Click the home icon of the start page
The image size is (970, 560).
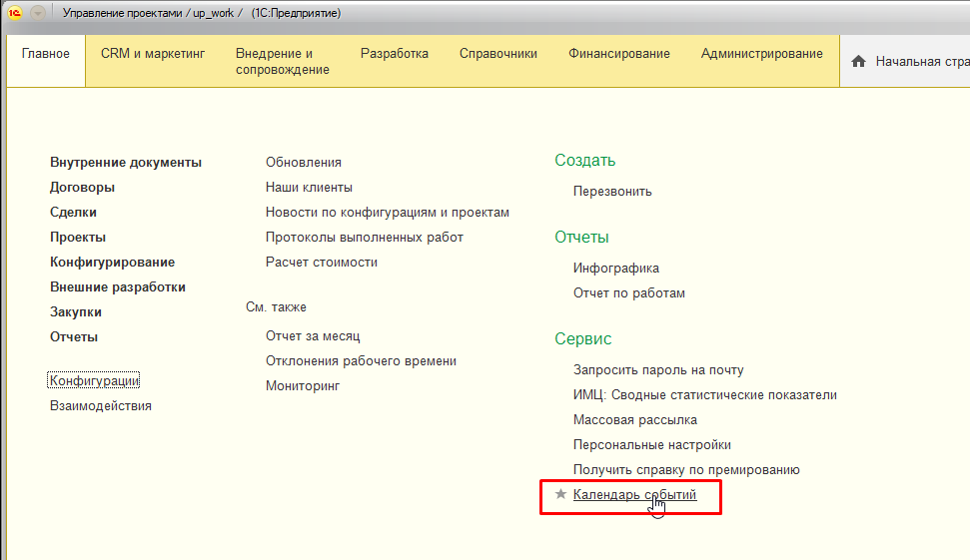[858, 62]
